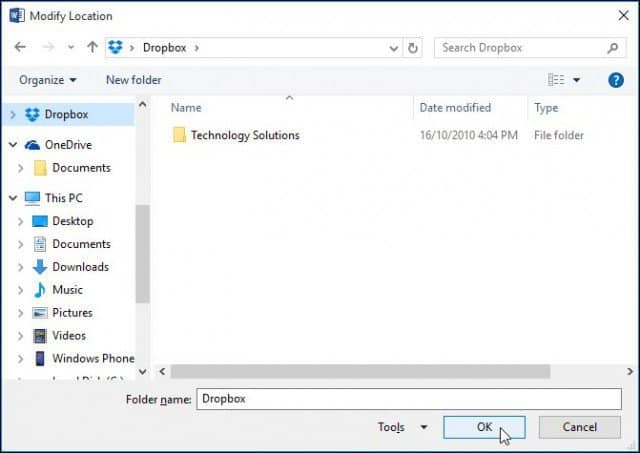Sort by the Type column header
Viewport: 640px width, 453px height.
[x=546, y=108]
